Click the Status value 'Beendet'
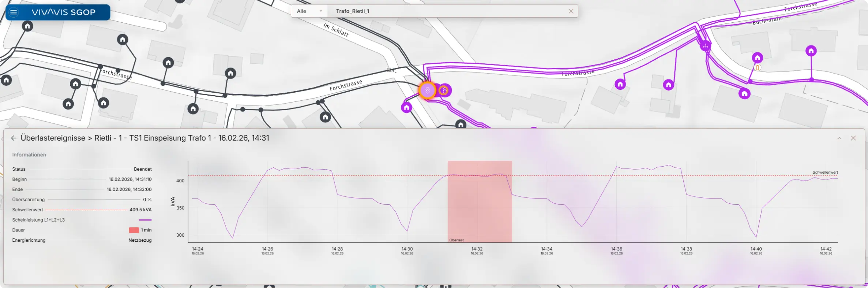 143,169
